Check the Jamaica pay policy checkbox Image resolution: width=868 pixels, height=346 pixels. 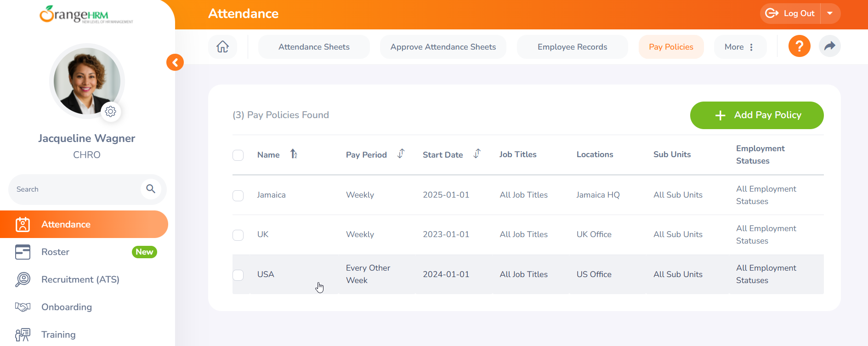click(x=238, y=196)
